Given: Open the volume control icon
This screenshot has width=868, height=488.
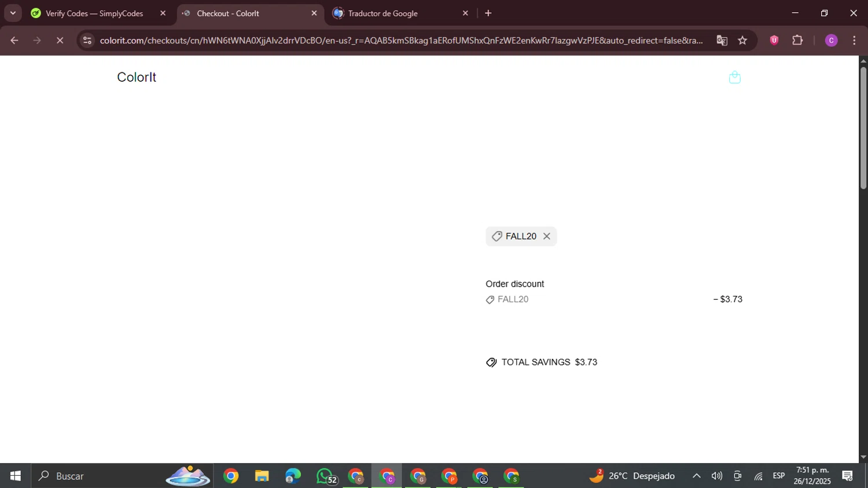Looking at the screenshot, I should click(717, 476).
